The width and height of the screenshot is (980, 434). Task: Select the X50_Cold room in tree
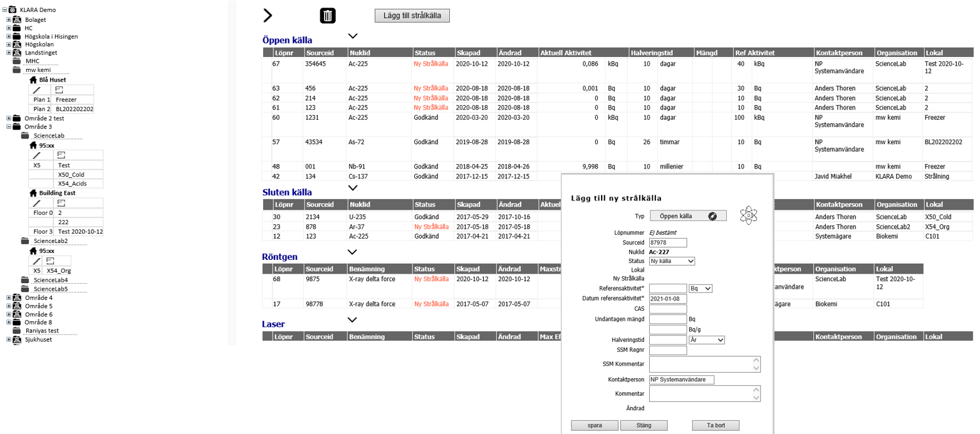[71, 174]
